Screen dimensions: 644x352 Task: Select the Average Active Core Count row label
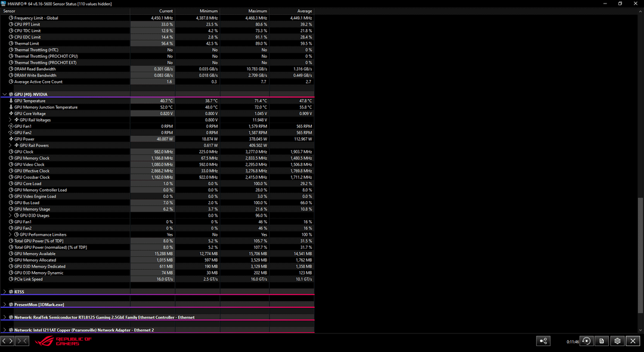pyautogui.click(x=38, y=82)
